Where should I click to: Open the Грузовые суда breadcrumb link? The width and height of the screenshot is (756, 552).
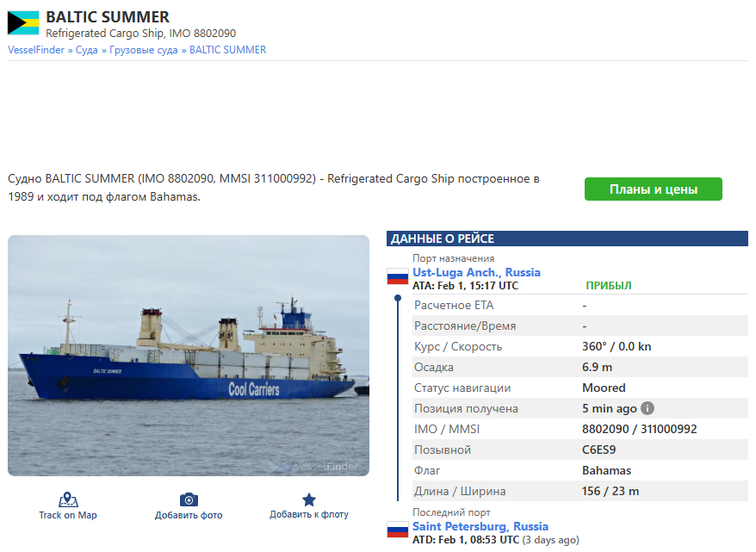click(x=144, y=50)
